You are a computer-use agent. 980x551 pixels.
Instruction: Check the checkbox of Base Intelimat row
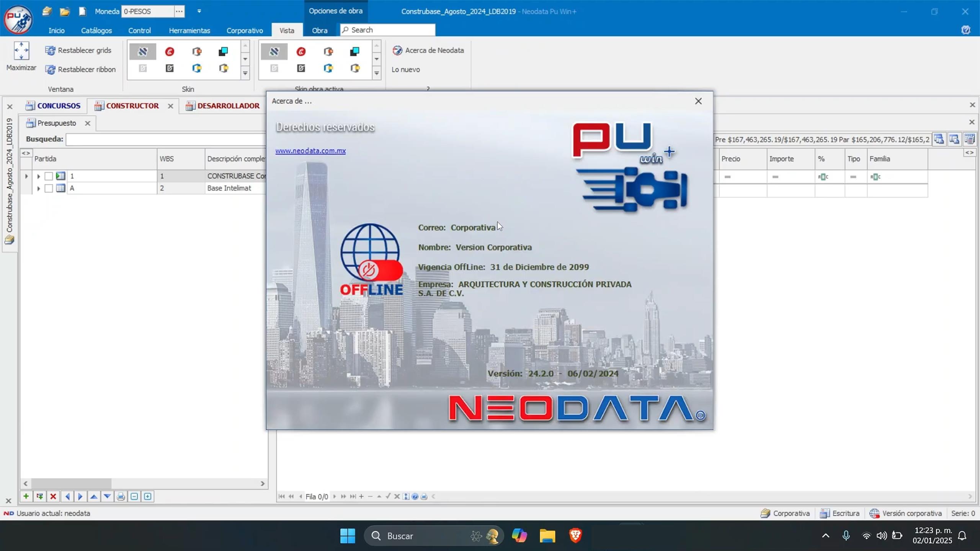point(49,188)
